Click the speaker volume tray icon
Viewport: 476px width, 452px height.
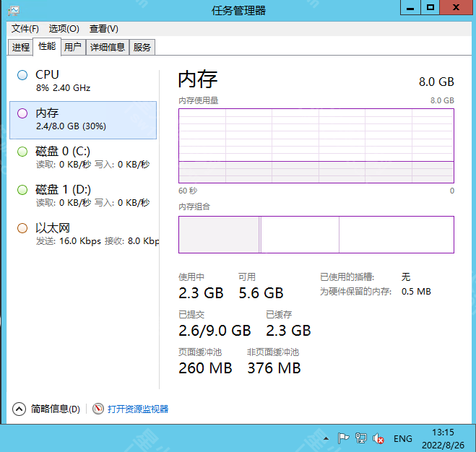pos(379,438)
